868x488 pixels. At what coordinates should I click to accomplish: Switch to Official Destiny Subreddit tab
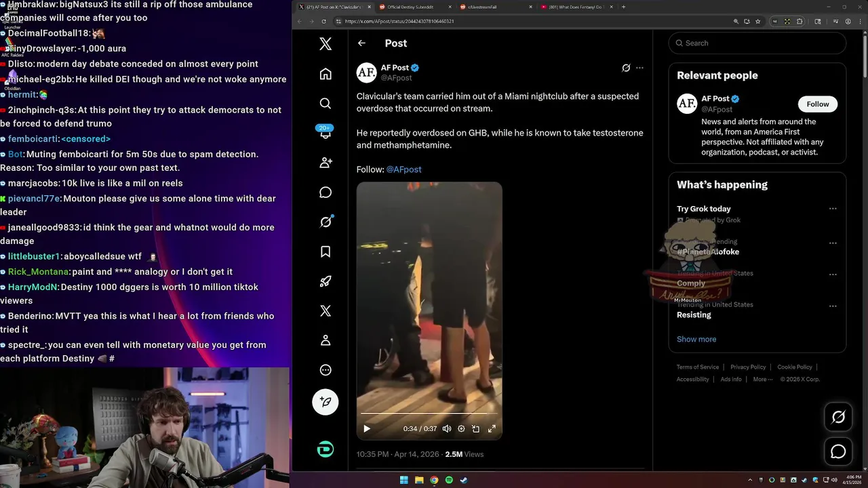[415, 7]
